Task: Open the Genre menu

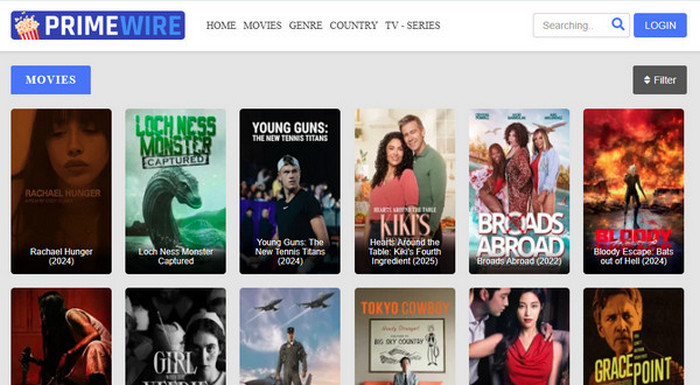Action: [305, 25]
